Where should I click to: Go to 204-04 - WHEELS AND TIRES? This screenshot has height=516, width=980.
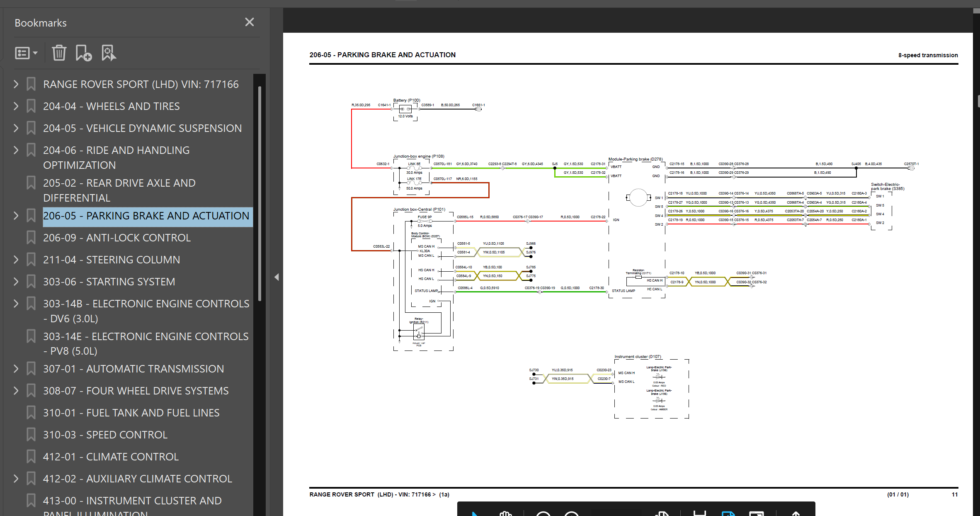pos(112,106)
